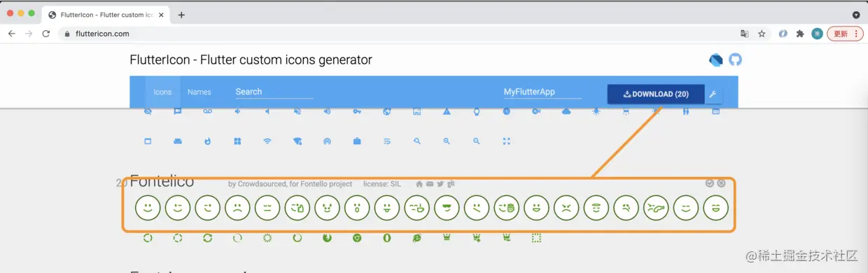Open Chrome extensions puzzle icon
Screen dimensions: 868x273
point(800,34)
